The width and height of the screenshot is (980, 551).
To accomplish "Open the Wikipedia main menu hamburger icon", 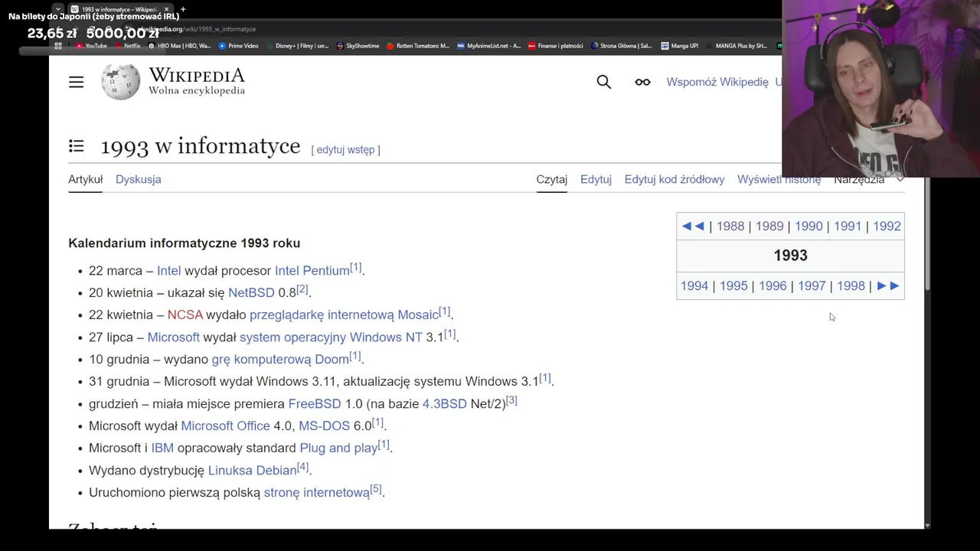I will point(76,82).
